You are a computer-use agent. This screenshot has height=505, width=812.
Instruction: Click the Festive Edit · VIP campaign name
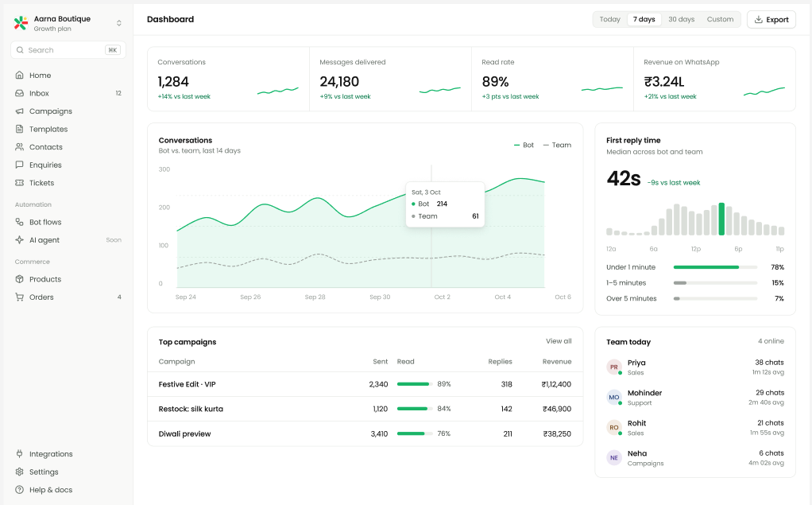[187, 384]
